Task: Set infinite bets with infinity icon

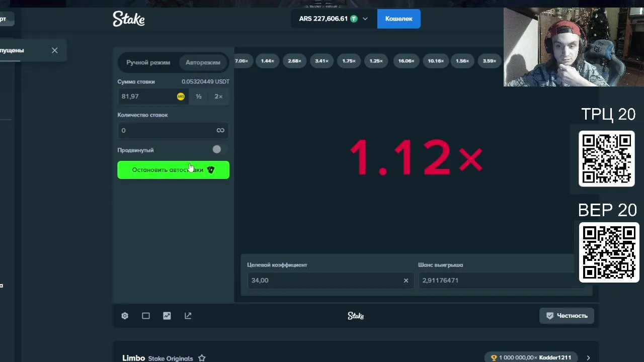Action: (220, 130)
